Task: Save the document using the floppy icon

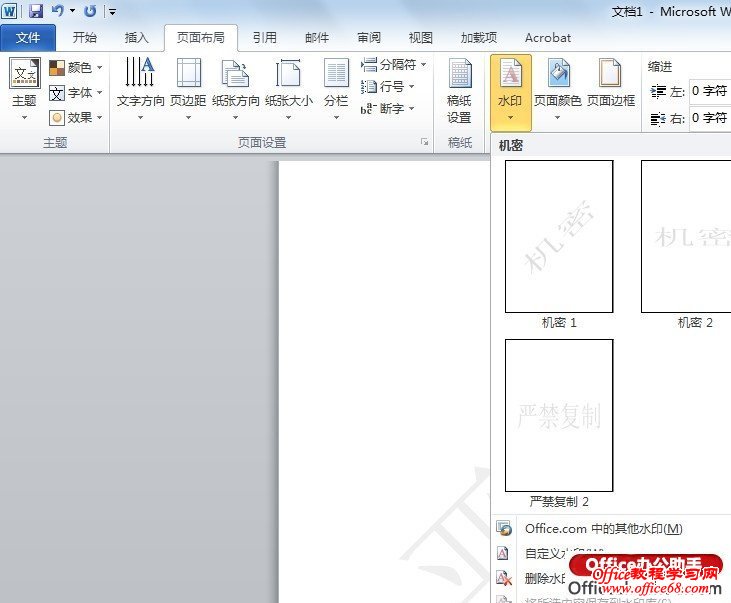Action: (x=36, y=11)
